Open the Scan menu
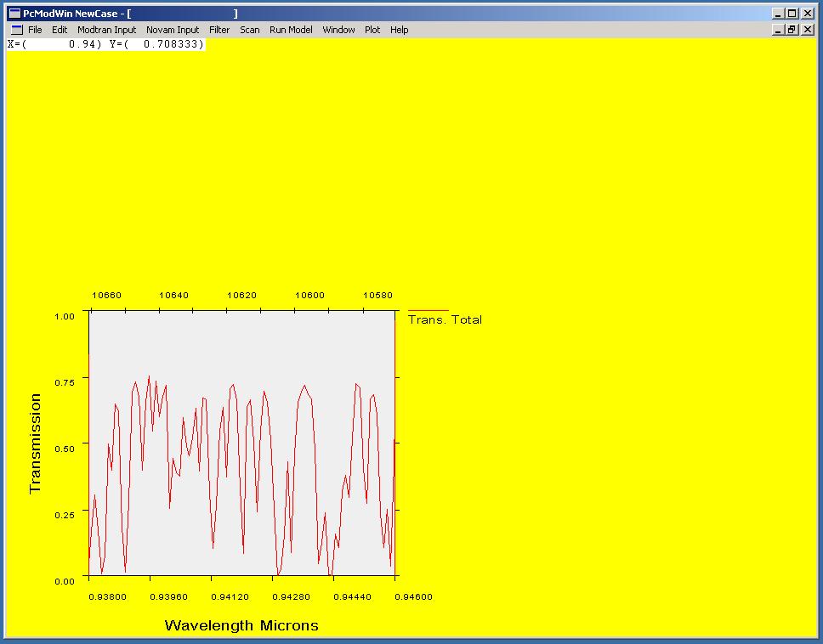Image resolution: width=823 pixels, height=644 pixels. point(250,30)
